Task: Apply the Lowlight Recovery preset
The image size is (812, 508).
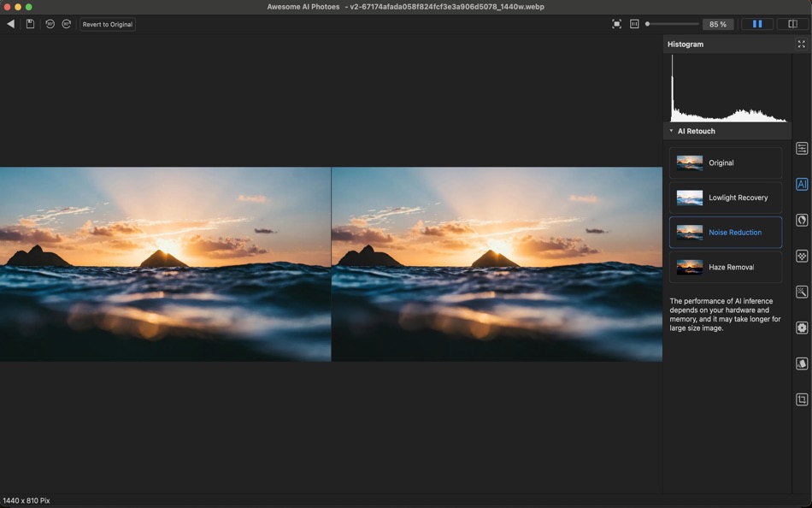Action: [x=726, y=198]
